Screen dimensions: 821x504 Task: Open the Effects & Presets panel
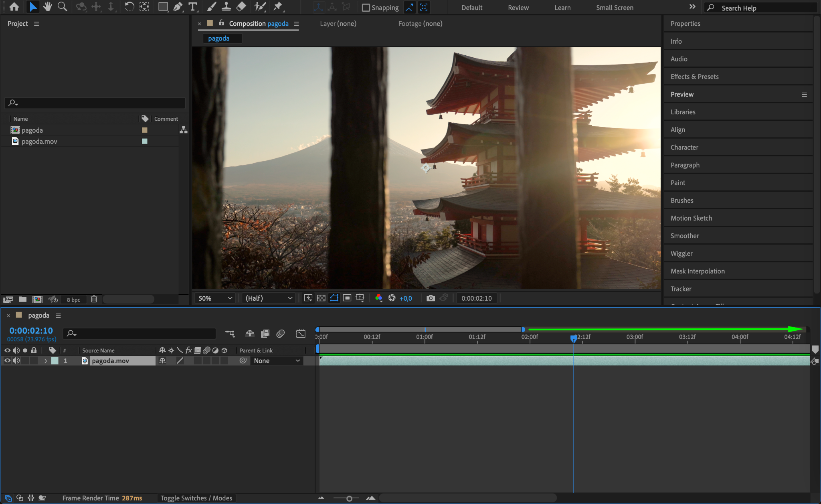tap(694, 77)
